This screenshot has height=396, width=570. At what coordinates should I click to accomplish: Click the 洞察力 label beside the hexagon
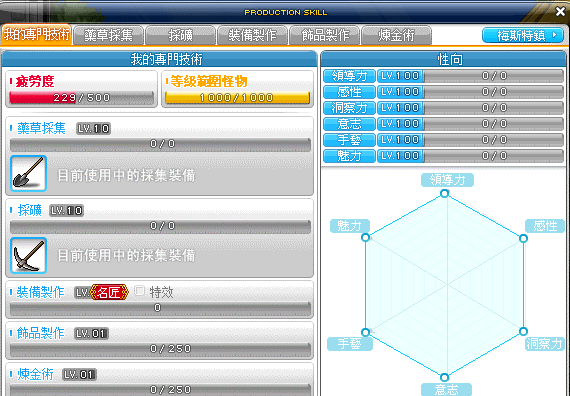coord(545,344)
